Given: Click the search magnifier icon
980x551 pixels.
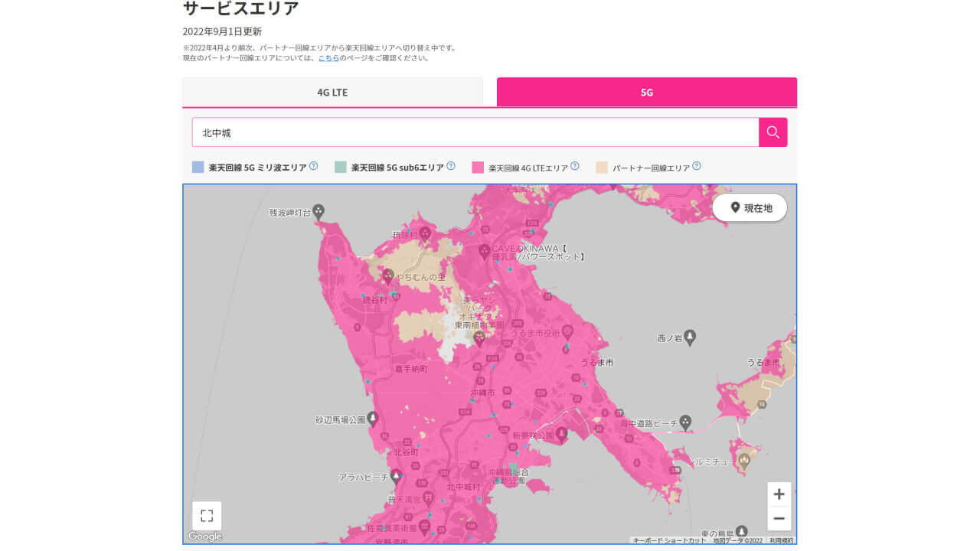Looking at the screenshot, I should point(773,132).
